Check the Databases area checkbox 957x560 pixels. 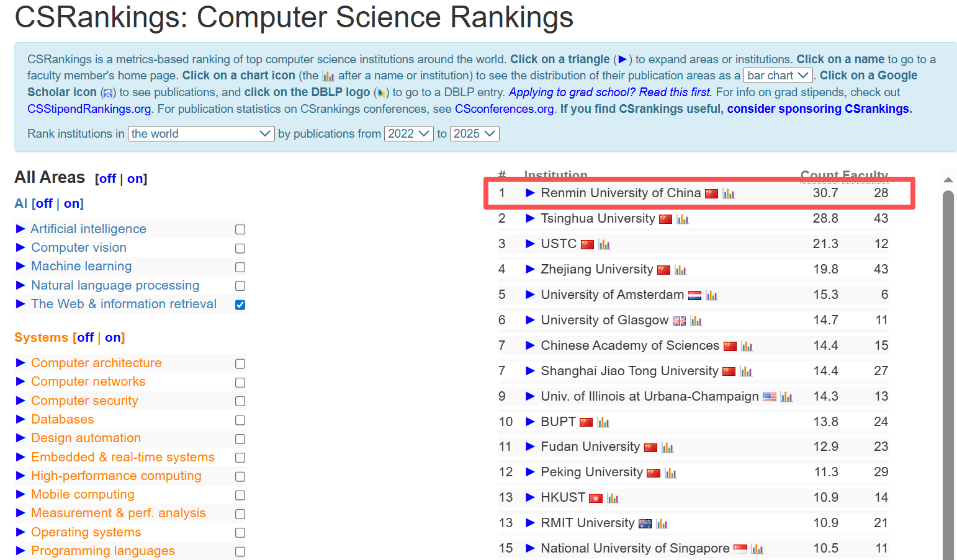point(240,420)
